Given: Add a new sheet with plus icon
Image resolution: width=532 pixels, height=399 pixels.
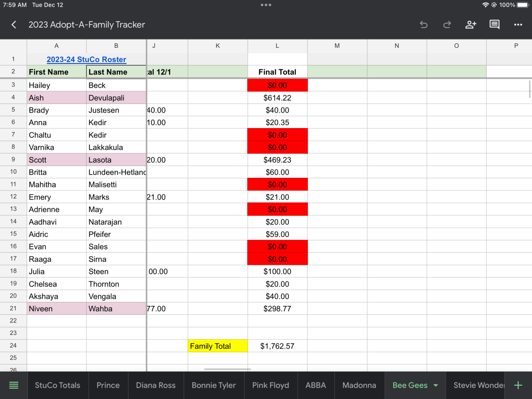Looking at the screenshot, I should 518,385.
